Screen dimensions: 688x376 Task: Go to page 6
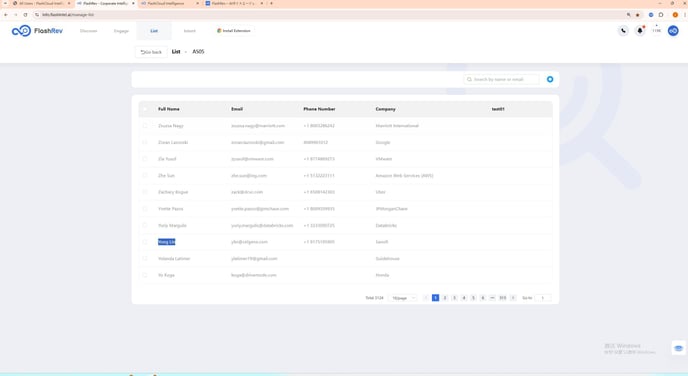pos(483,298)
